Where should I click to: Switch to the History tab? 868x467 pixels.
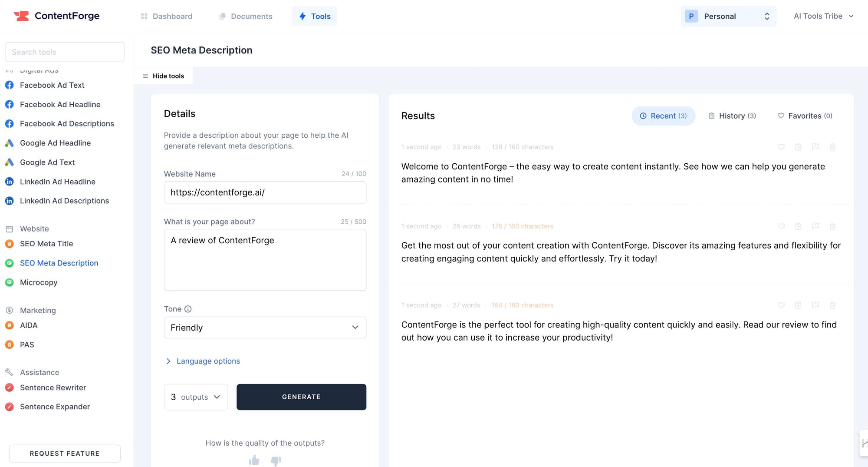click(732, 116)
